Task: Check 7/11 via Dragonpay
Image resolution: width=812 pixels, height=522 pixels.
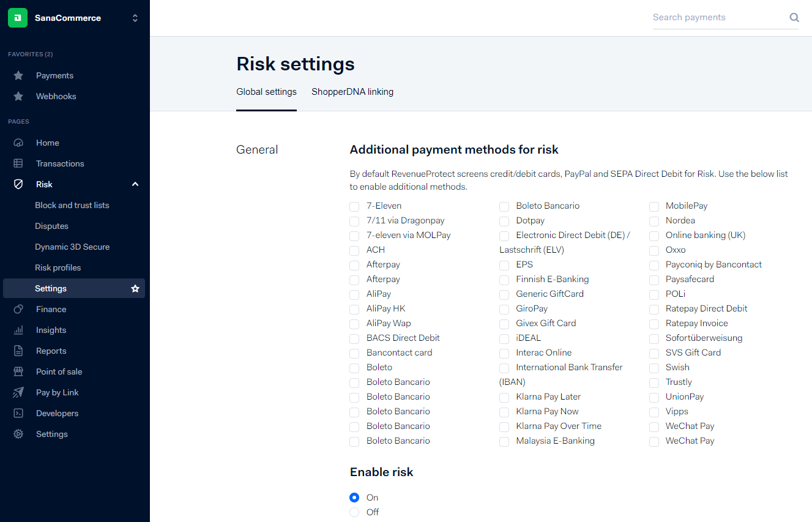Action: click(354, 221)
